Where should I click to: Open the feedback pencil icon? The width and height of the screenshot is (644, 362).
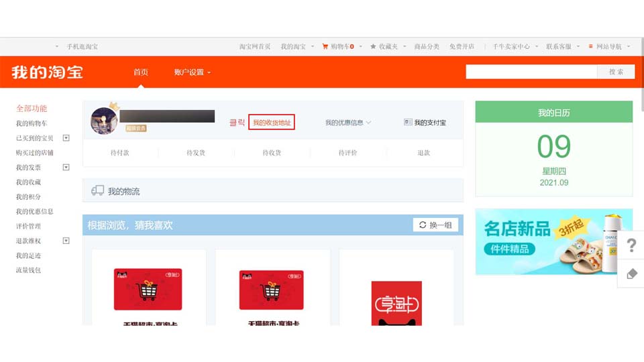click(632, 274)
